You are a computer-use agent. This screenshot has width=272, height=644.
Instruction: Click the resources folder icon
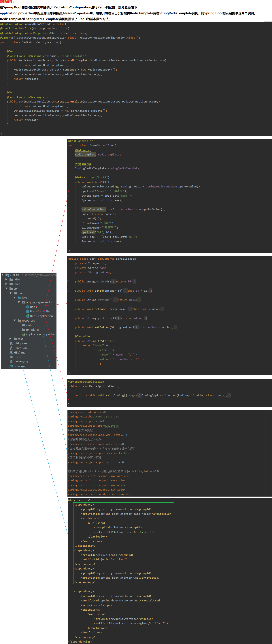(19, 320)
